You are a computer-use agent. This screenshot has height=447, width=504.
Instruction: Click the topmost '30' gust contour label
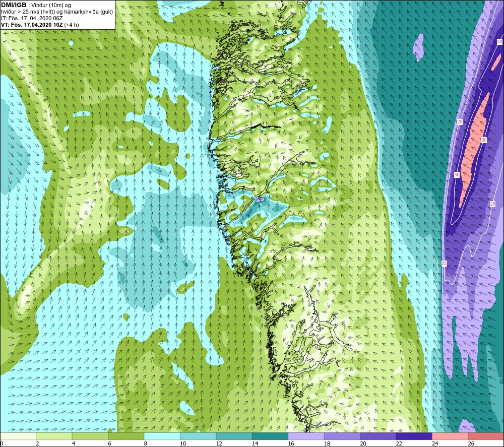click(499, 42)
